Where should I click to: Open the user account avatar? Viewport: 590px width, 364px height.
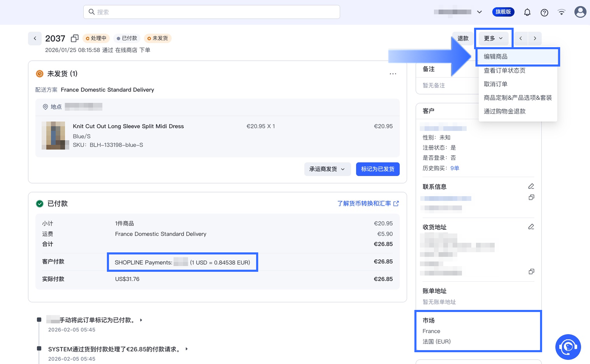pyautogui.click(x=580, y=12)
